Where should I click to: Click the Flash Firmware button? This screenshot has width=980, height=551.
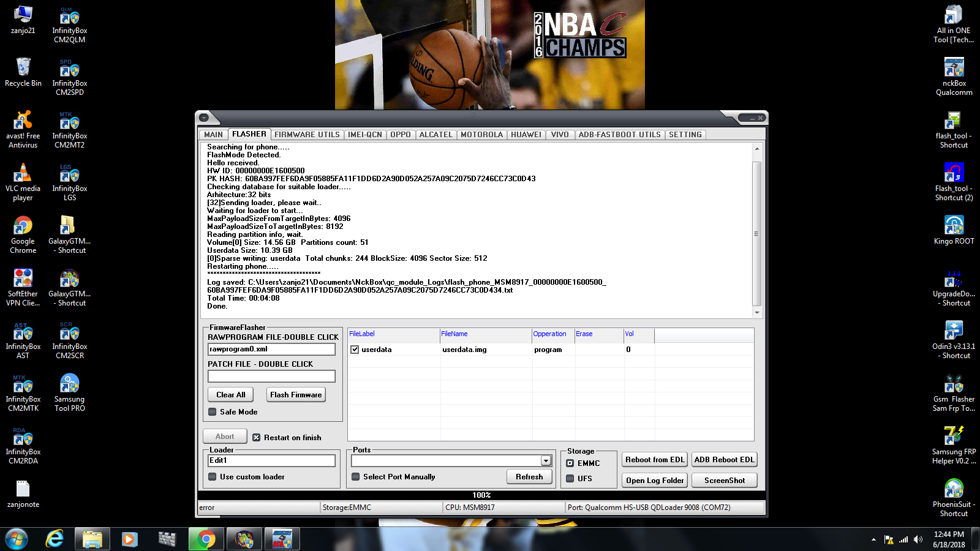(296, 395)
